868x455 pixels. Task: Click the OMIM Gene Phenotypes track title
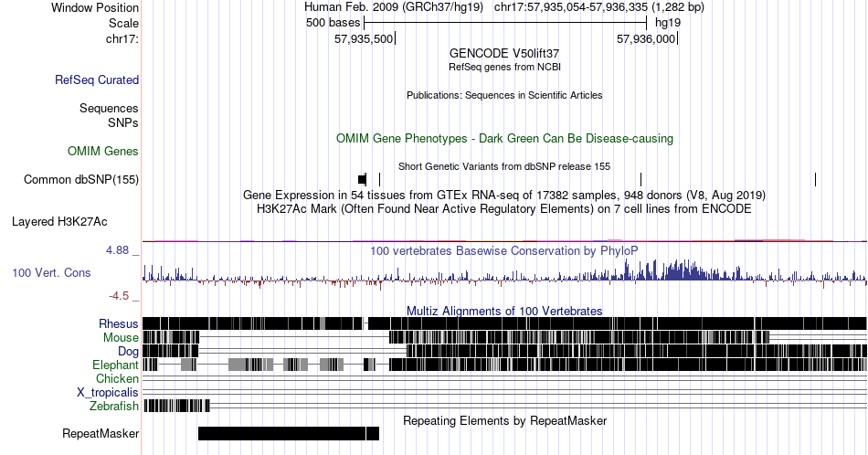(504, 138)
